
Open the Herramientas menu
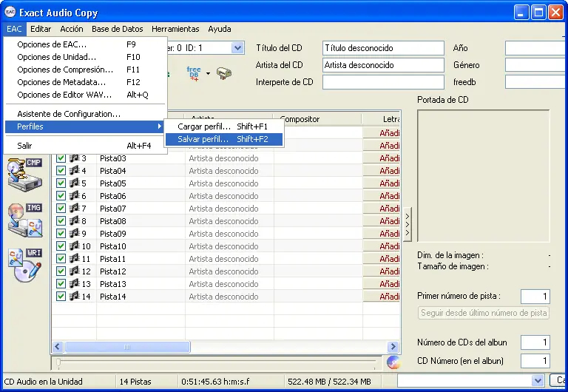pyautogui.click(x=175, y=29)
